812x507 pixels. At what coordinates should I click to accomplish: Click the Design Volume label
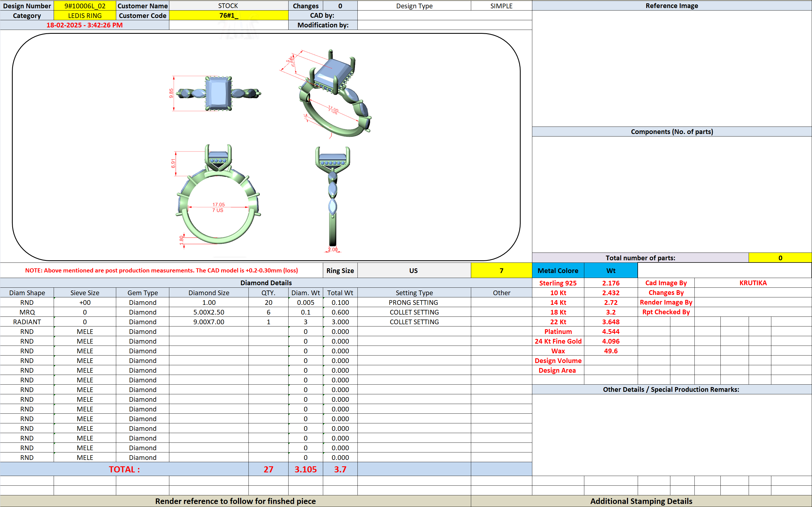click(x=558, y=361)
